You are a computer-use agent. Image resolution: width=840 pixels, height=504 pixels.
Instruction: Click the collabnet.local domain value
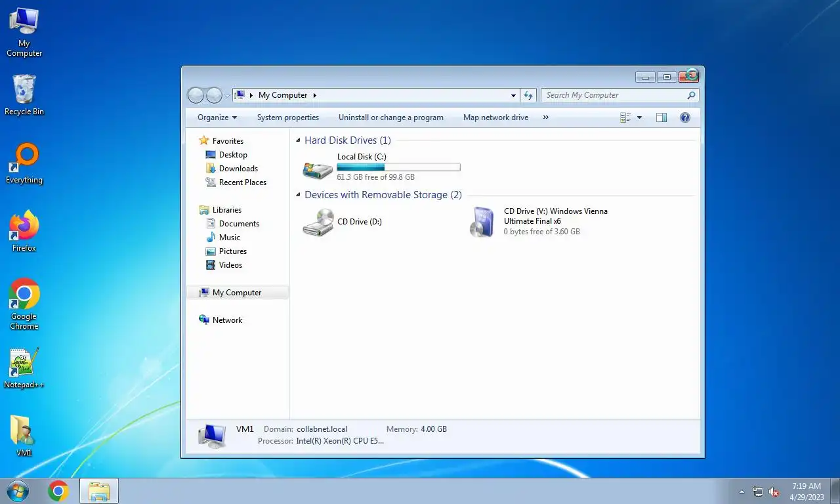pos(322,429)
